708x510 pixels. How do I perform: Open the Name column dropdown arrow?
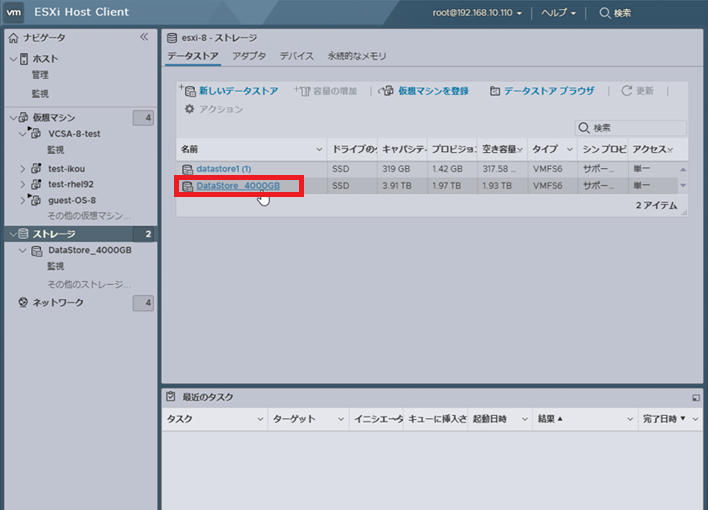319,150
